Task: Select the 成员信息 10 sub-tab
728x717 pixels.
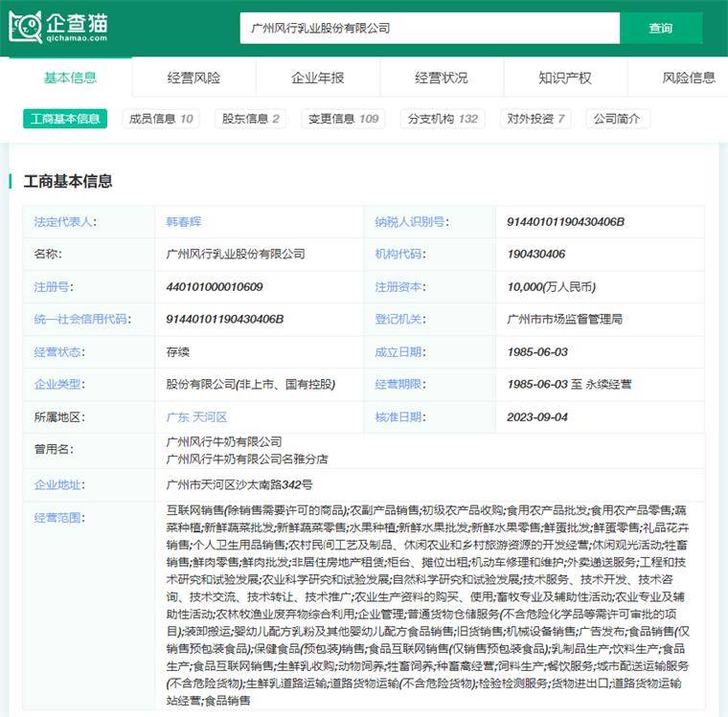Action: click(x=161, y=119)
